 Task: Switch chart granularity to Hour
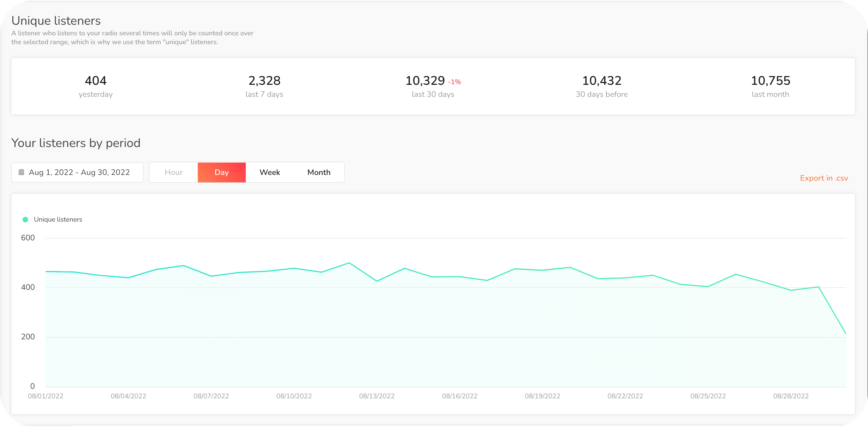173,172
